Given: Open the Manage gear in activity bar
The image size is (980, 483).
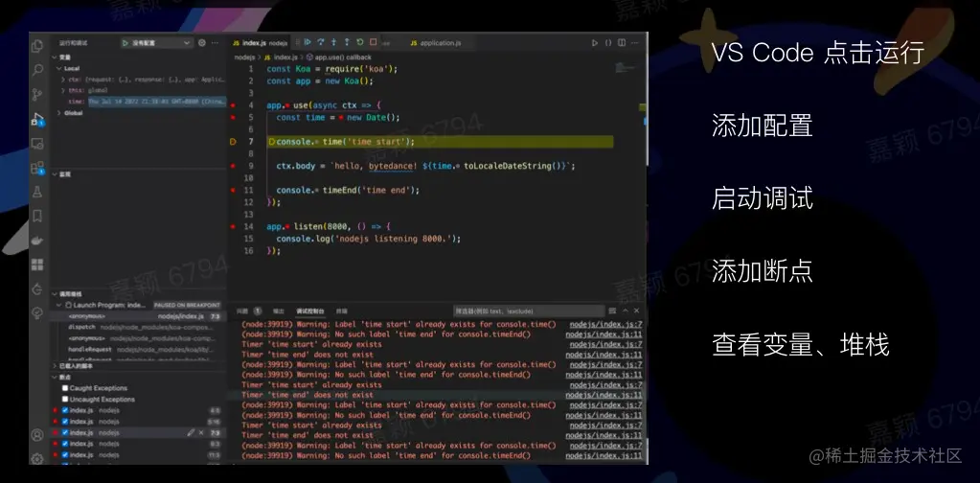Looking at the screenshot, I should click(x=37, y=459).
